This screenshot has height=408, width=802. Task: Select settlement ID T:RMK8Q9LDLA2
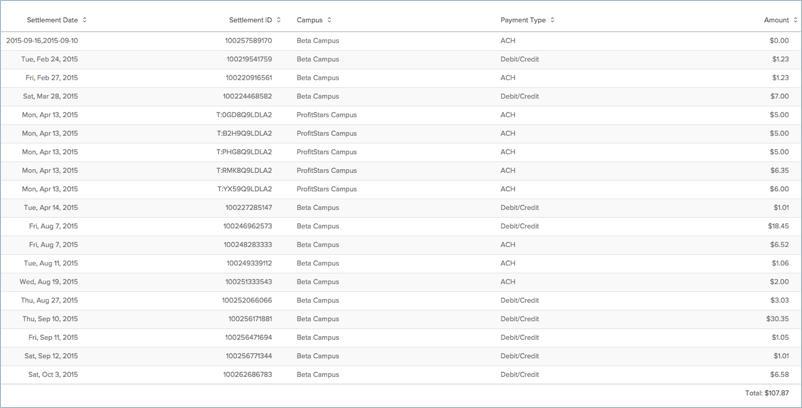[244, 170]
